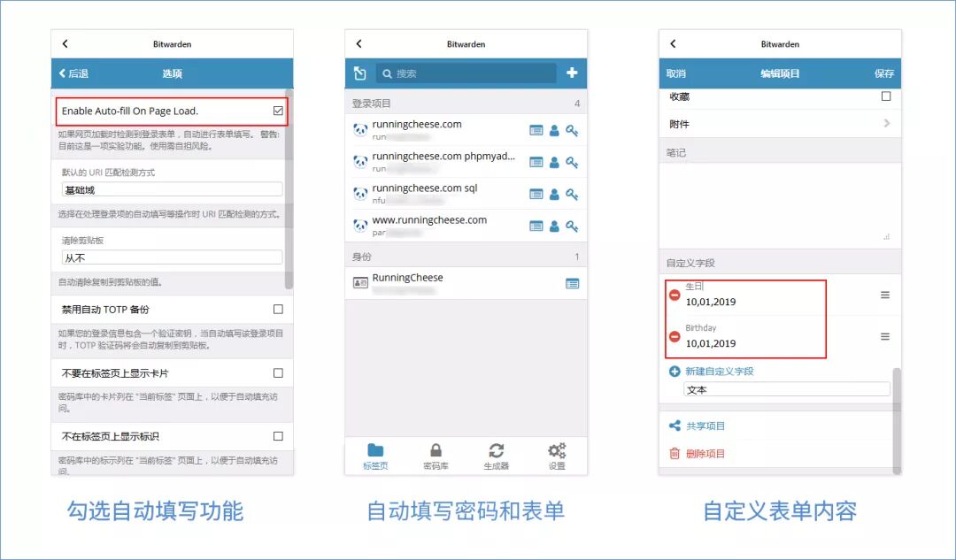Auto-fill icon for first runningcheese.com entry
This screenshot has width=956, height=560.
point(536,130)
